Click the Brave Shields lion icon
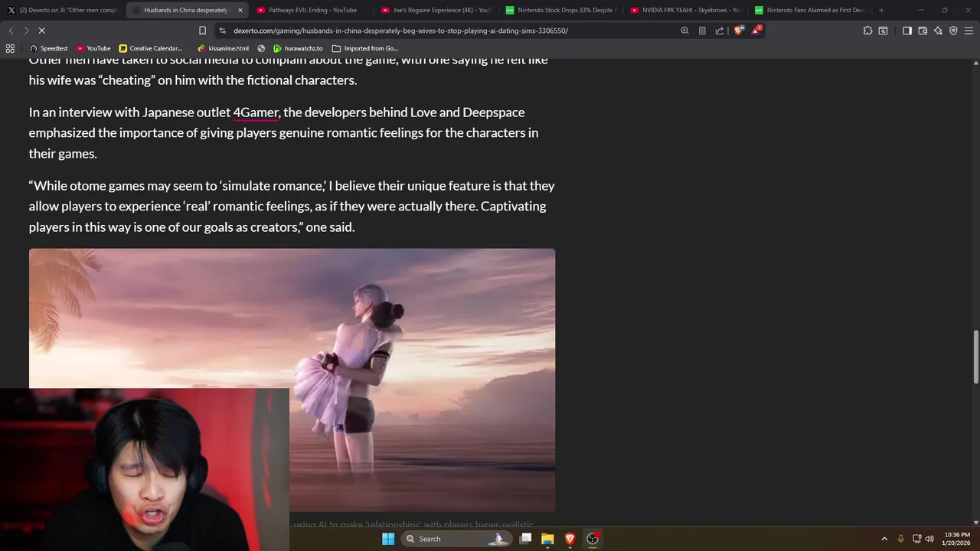Viewport: 980px width, 551px height. point(738,31)
